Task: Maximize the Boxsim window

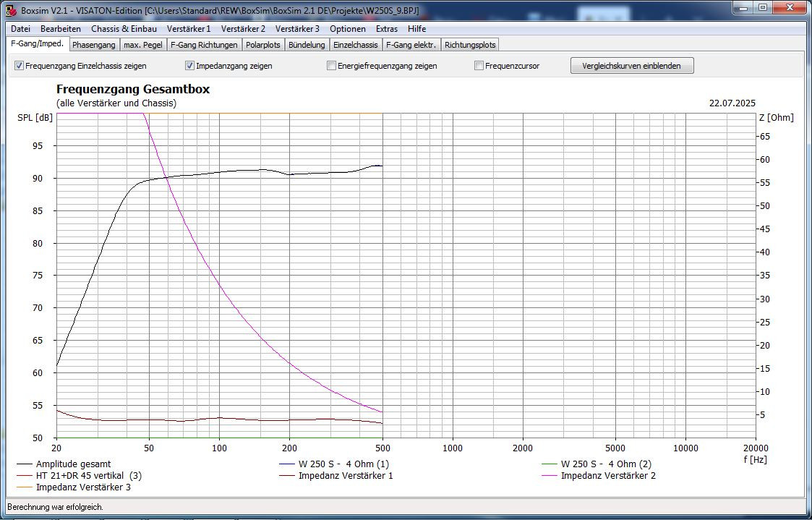Action: [x=763, y=8]
